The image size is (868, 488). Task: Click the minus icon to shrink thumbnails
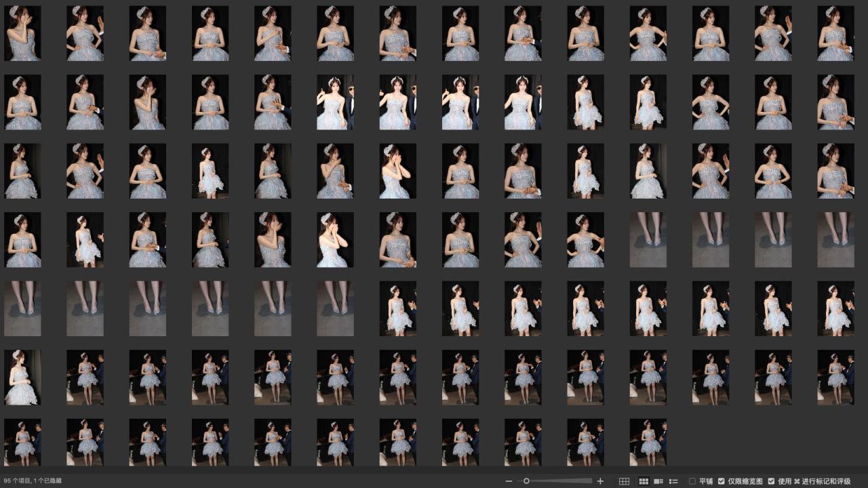point(509,481)
